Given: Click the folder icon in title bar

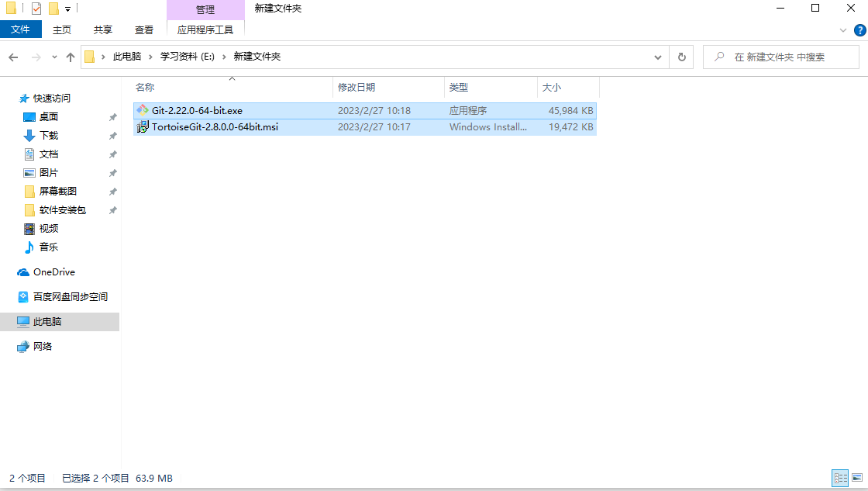Looking at the screenshot, I should (x=11, y=9).
